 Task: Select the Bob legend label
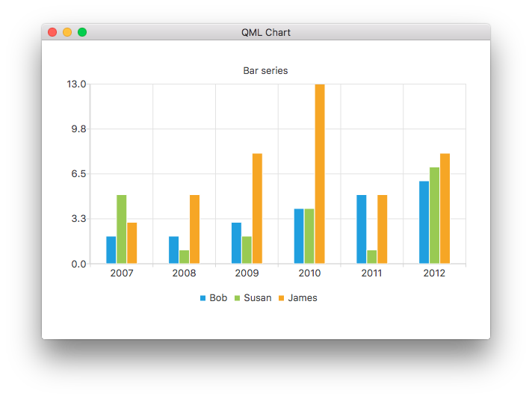(218, 298)
